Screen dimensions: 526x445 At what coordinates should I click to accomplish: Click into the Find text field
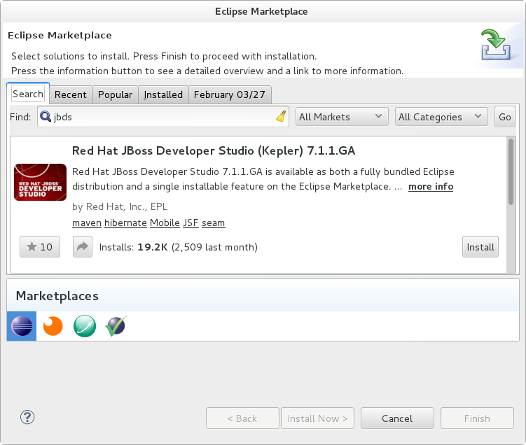tap(163, 117)
